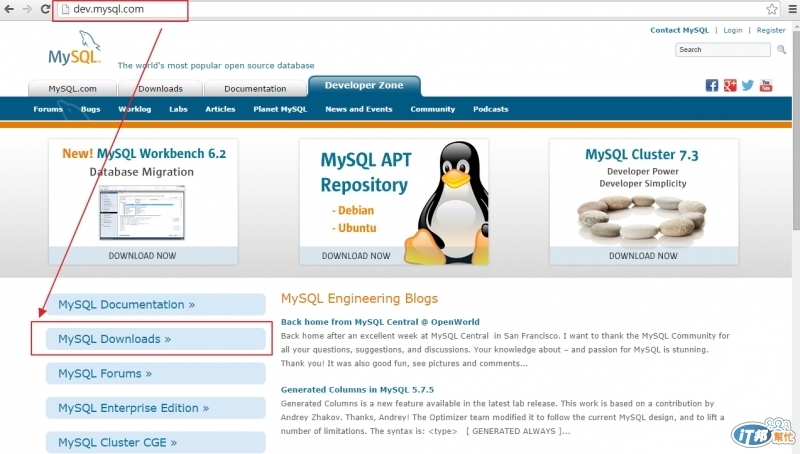Viewport: 800px width, 454px height.
Task: Open Podcasts navbar item
Action: tap(491, 109)
